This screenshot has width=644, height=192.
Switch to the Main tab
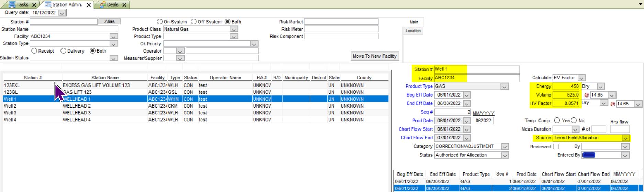(x=413, y=22)
